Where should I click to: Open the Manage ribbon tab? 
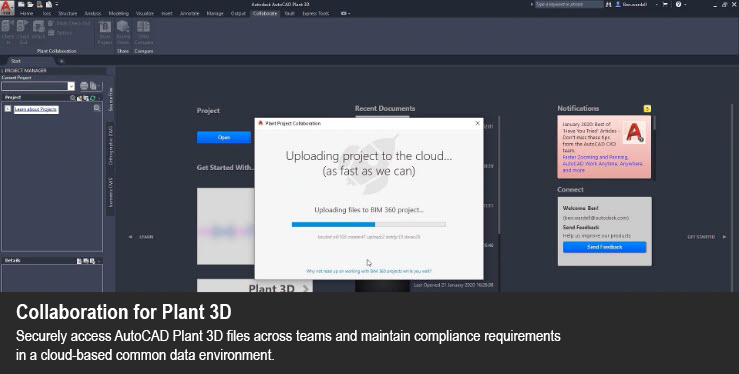coord(215,14)
